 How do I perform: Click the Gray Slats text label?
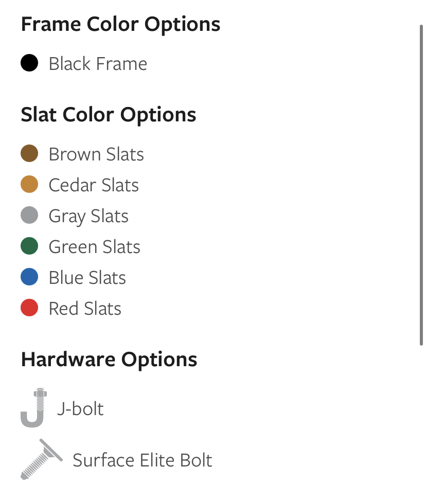[x=88, y=217]
